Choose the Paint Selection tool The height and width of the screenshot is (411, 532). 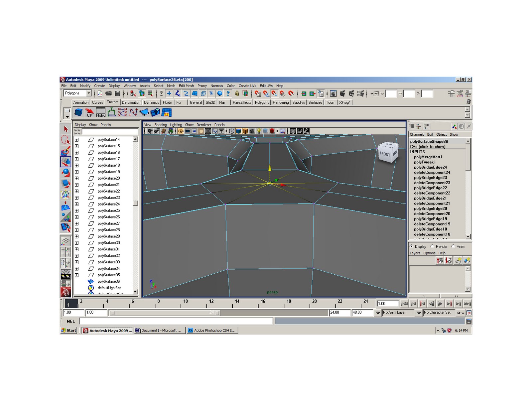click(x=66, y=151)
